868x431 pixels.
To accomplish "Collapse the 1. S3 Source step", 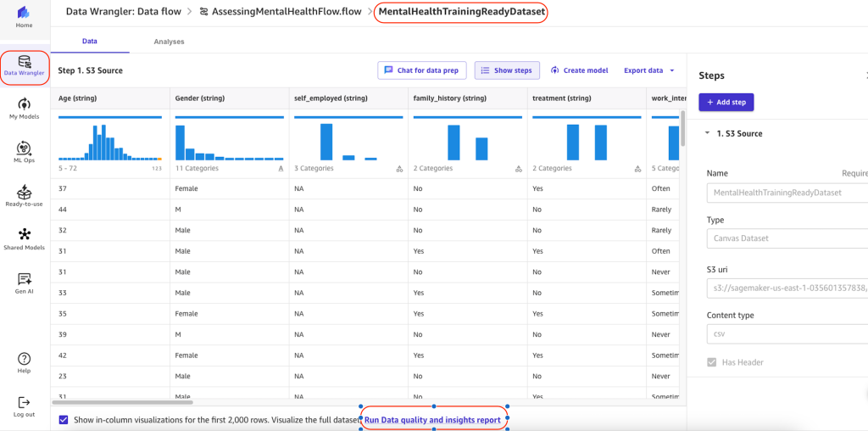I will pos(708,133).
